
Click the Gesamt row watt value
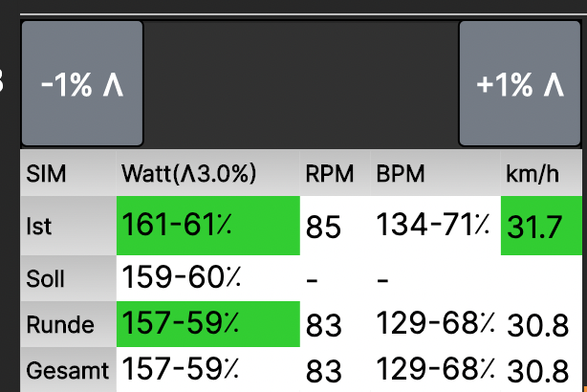coord(182,368)
